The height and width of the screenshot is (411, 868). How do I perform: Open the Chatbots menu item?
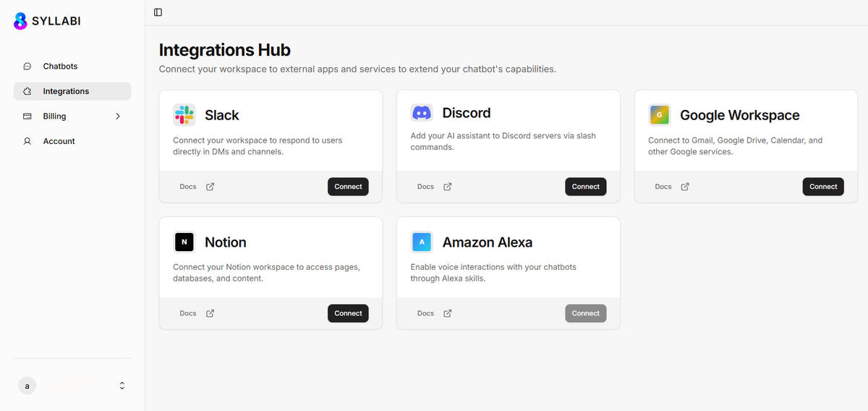click(60, 67)
